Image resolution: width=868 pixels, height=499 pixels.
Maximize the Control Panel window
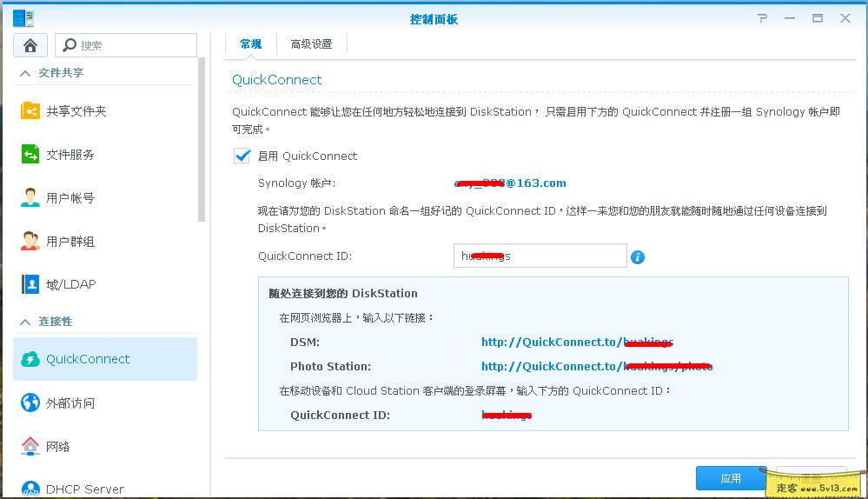tap(818, 18)
